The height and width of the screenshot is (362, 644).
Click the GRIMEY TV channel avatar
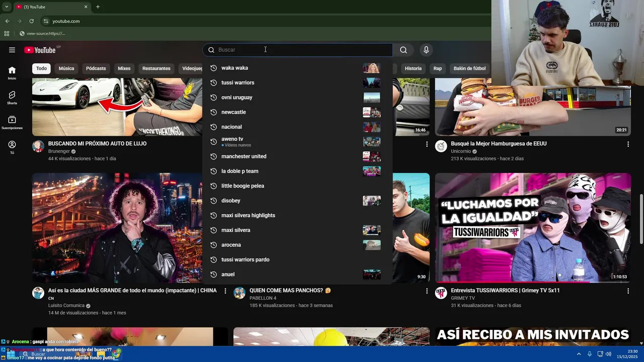[441, 293]
